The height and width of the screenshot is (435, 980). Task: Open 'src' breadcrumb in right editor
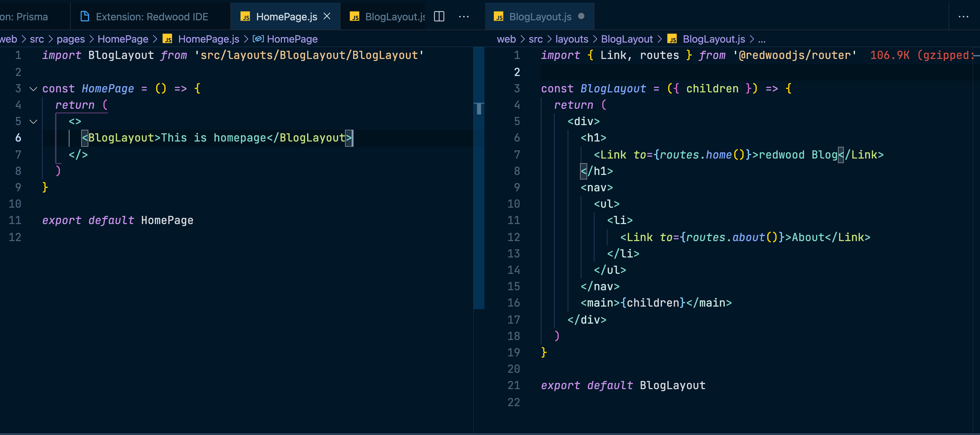click(535, 39)
